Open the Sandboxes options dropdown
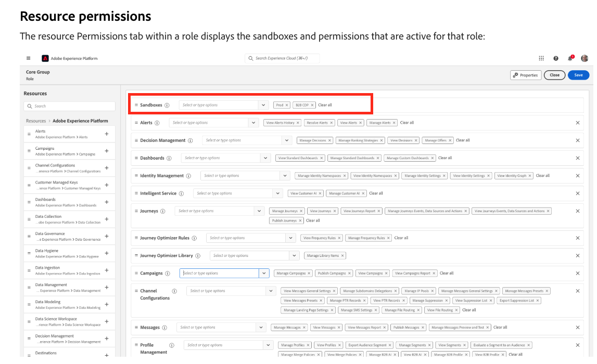Image resolution: width=597 pixels, height=364 pixels. tap(263, 105)
